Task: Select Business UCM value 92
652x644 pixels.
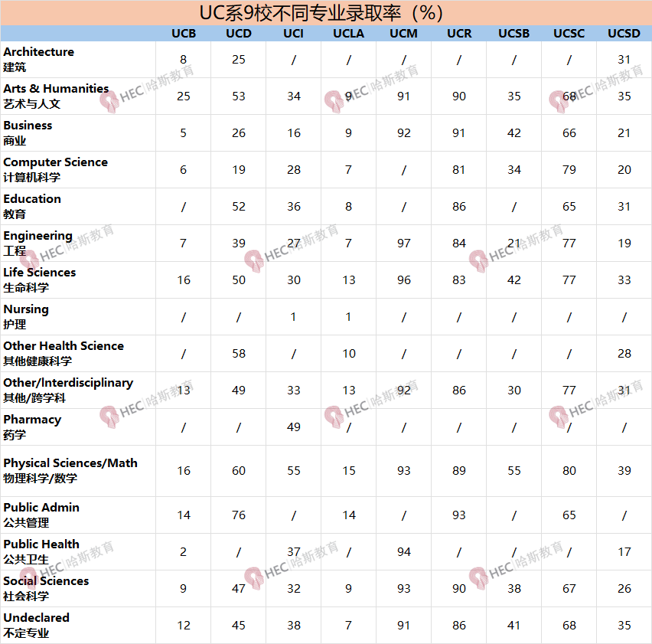Action: 404,133
